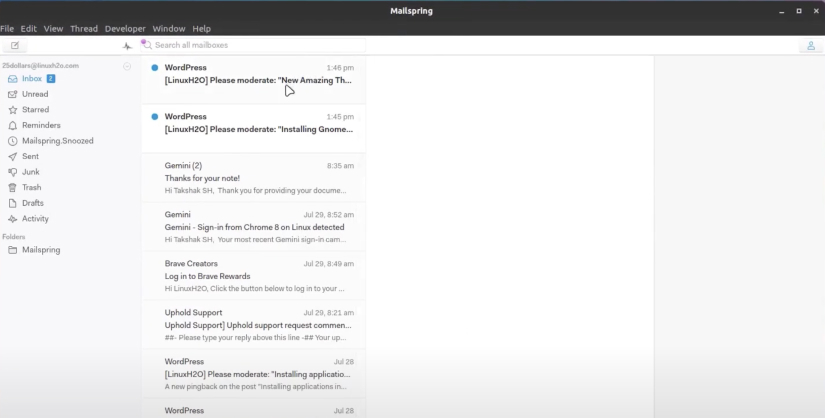Click the Activity sidebar icon
The height and width of the screenshot is (418, 825).
coord(13,218)
